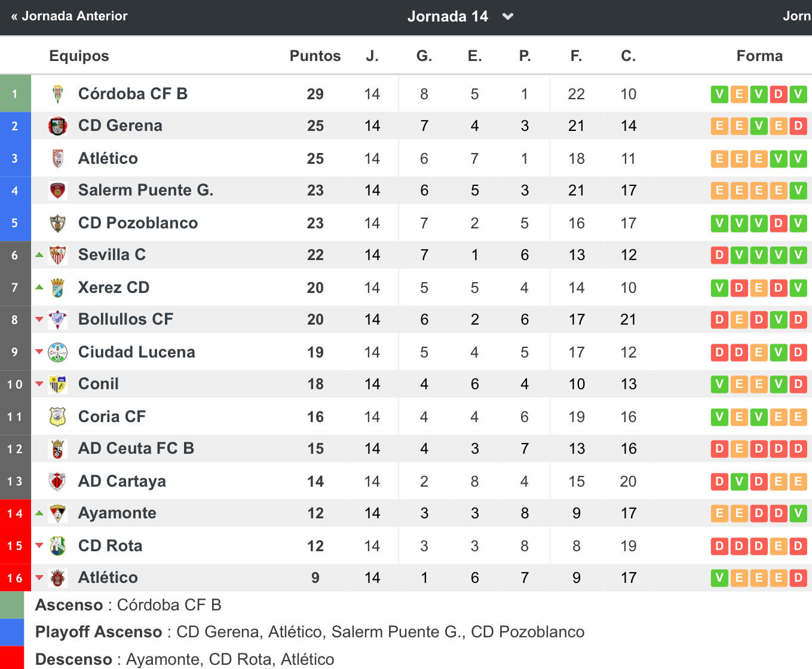Click CD Gerena's last D form badge
The image size is (812, 669).
pos(798,126)
